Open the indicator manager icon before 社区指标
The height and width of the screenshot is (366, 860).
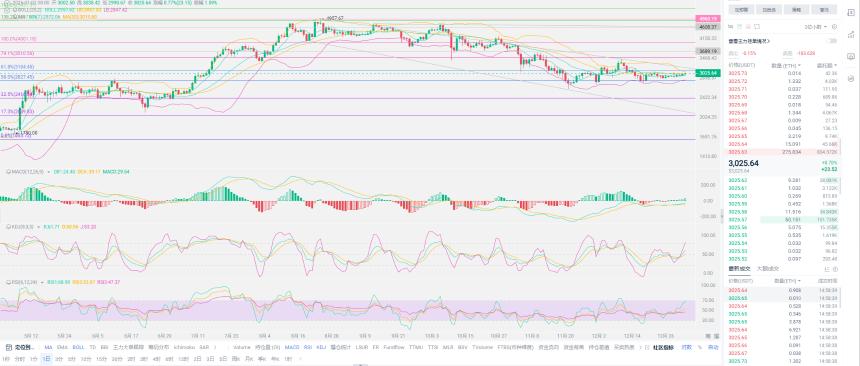(647, 347)
